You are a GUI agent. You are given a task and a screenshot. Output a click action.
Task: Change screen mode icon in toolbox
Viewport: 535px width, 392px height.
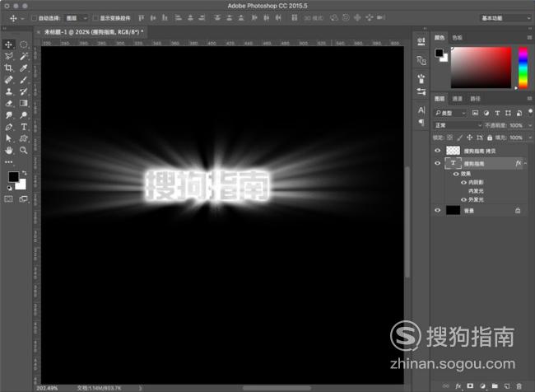pyautogui.click(x=24, y=198)
